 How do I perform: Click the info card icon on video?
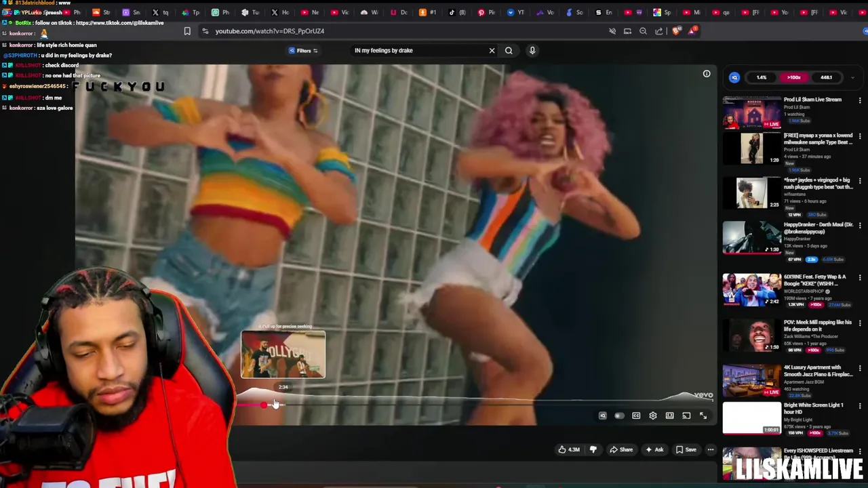pyautogui.click(x=707, y=74)
